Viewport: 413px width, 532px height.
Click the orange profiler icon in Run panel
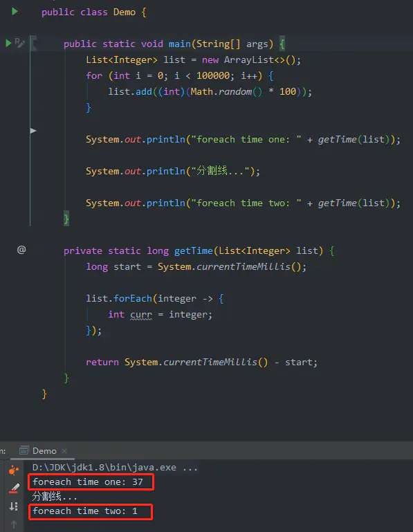[x=14, y=470]
